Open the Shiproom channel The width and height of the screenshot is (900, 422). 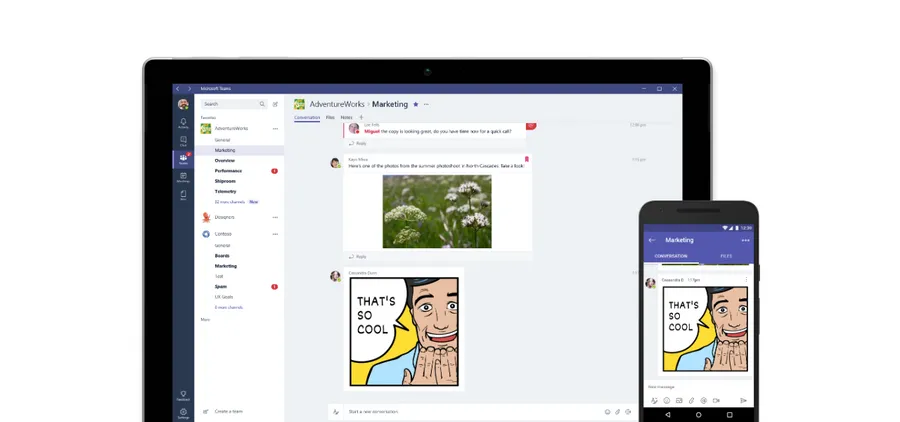click(226, 181)
